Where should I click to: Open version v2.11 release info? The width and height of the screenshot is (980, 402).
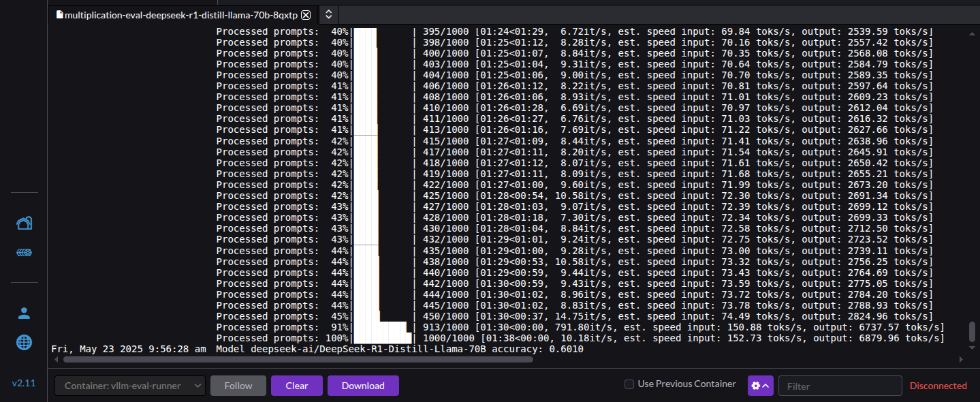(x=24, y=383)
